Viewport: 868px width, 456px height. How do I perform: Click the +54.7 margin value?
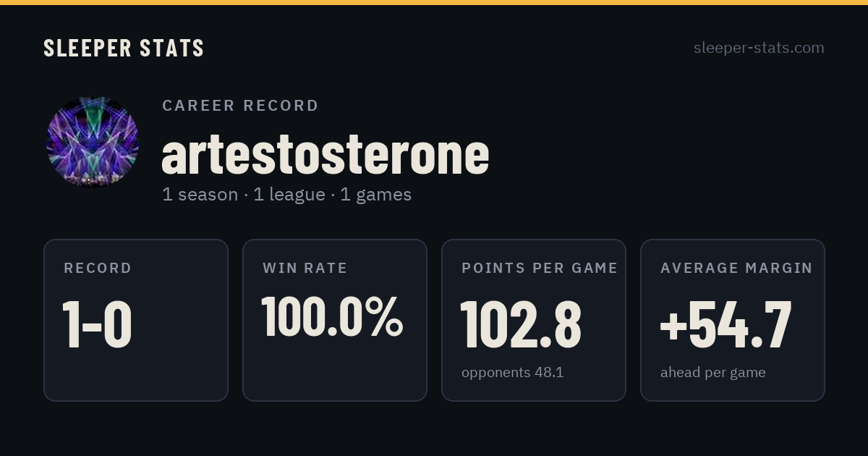pyautogui.click(x=726, y=325)
